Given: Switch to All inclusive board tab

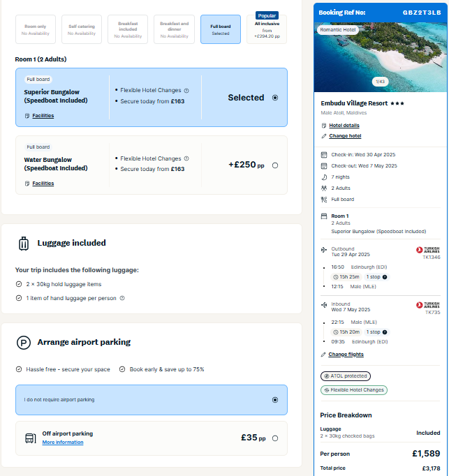Looking at the screenshot, I should click(266, 29).
